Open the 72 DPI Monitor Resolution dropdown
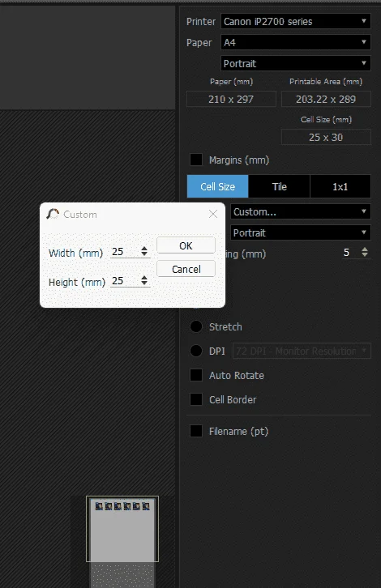This screenshot has width=381, height=588. pos(302,351)
